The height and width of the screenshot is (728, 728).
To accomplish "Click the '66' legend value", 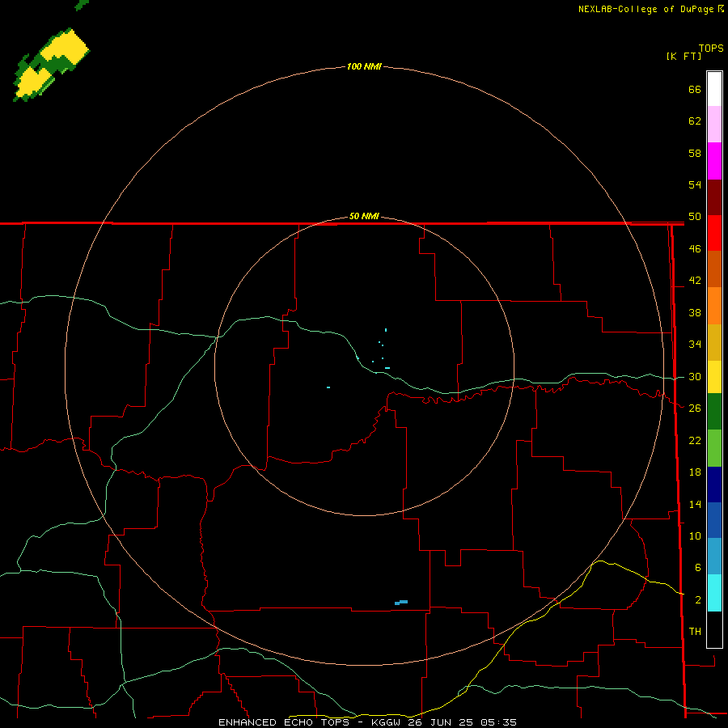I will click(x=695, y=90).
